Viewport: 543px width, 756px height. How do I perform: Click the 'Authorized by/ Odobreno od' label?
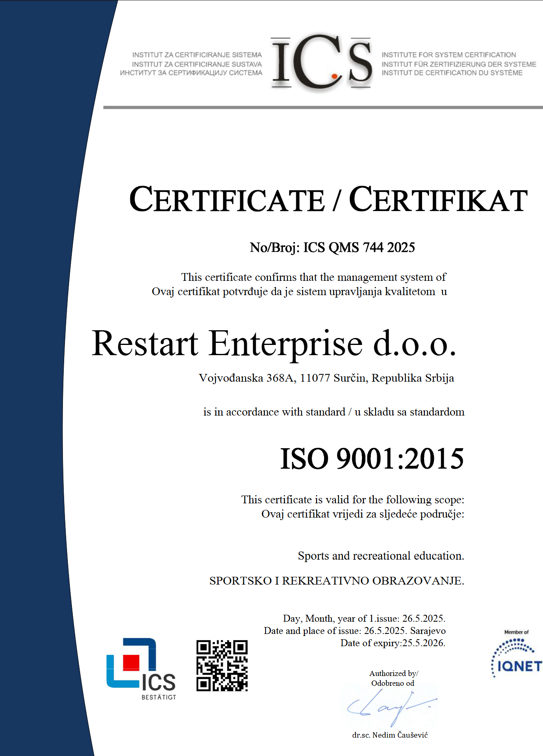(393, 678)
